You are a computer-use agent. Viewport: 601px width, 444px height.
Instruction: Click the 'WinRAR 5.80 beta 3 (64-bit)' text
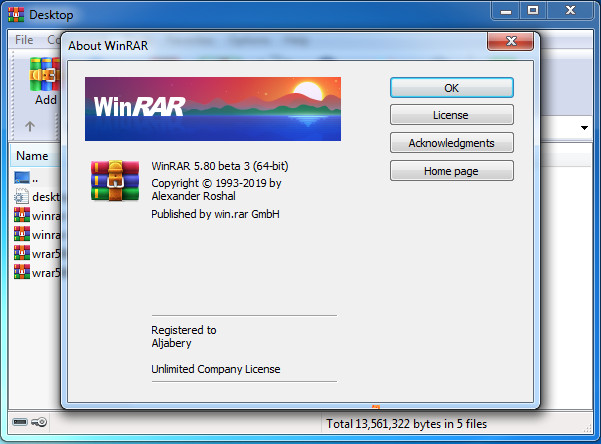(x=220, y=166)
